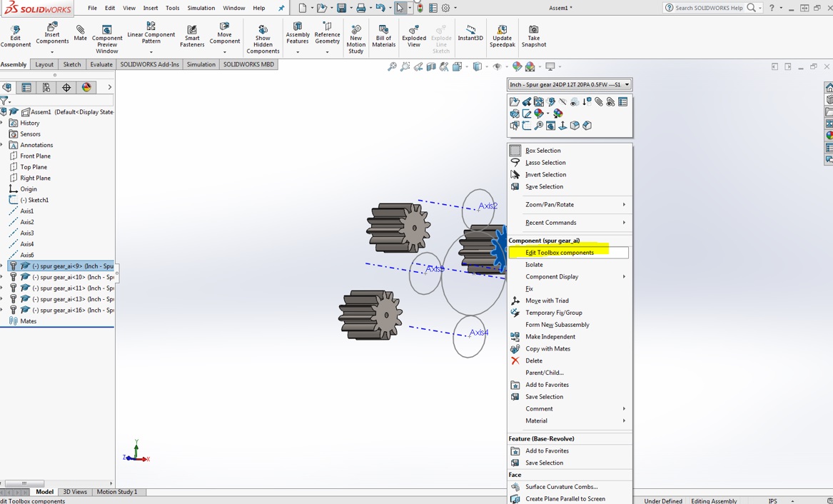833x504 pixels.
Task: Open the Simulation menu in menu bar
Action: (201, 8)
